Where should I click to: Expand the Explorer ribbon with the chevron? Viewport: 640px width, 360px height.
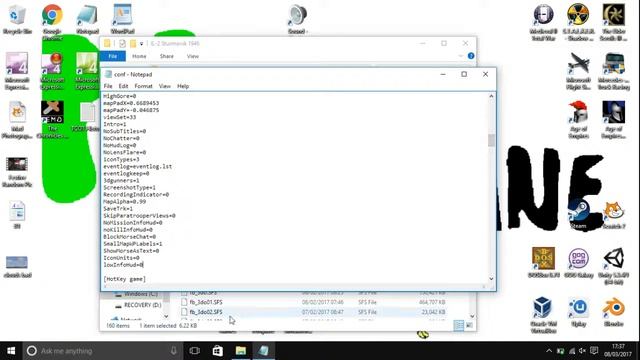pyautogui.click(x=460, y=56)
